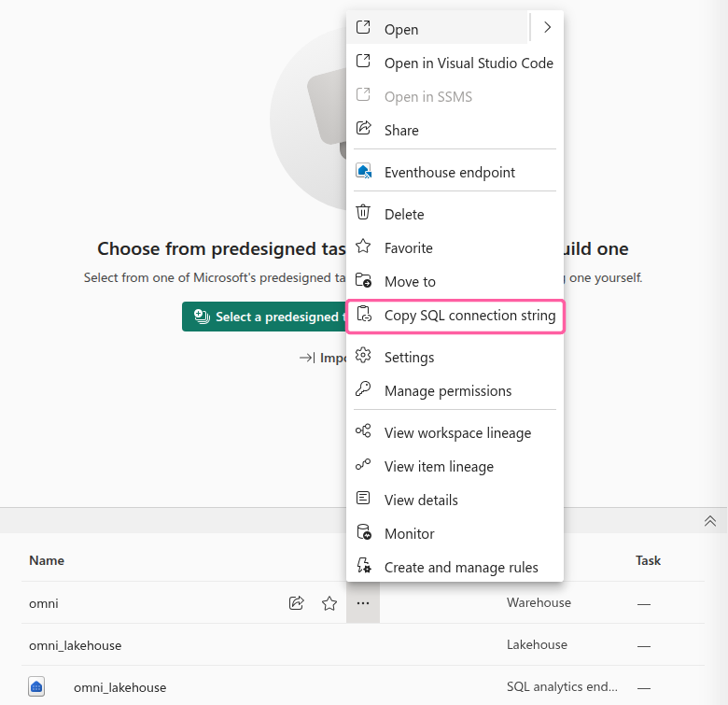
Task: Select Move to in the menu
Action: pyautogui.click(x=455, y=281)
